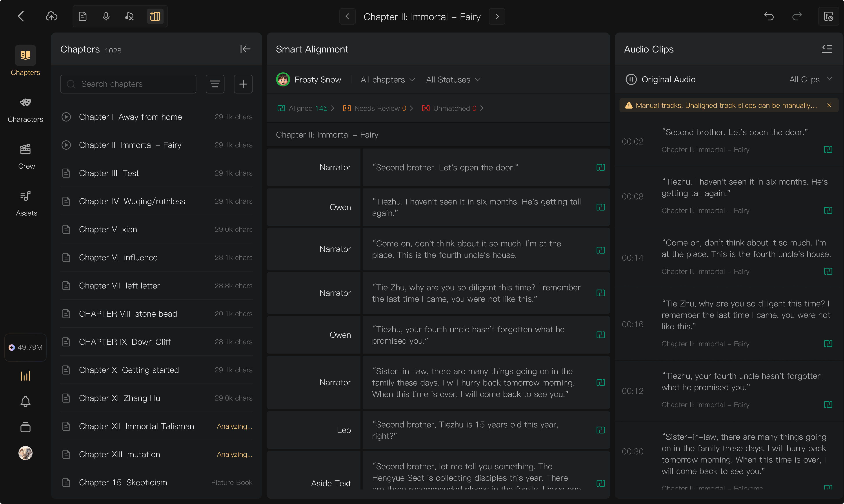The height and width of the screenshot is (504, 844).
Task: Select the microphone recording mode icon
Action: [x=106, y=16]
